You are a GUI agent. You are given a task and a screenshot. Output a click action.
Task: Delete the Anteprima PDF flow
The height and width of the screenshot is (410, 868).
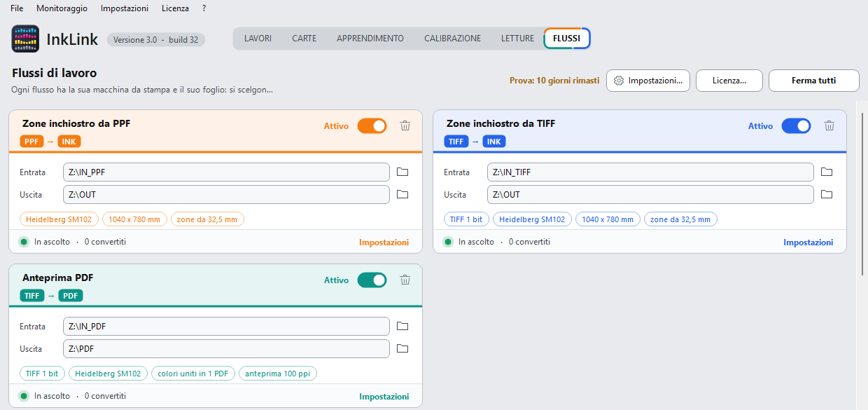click(405, 280)
